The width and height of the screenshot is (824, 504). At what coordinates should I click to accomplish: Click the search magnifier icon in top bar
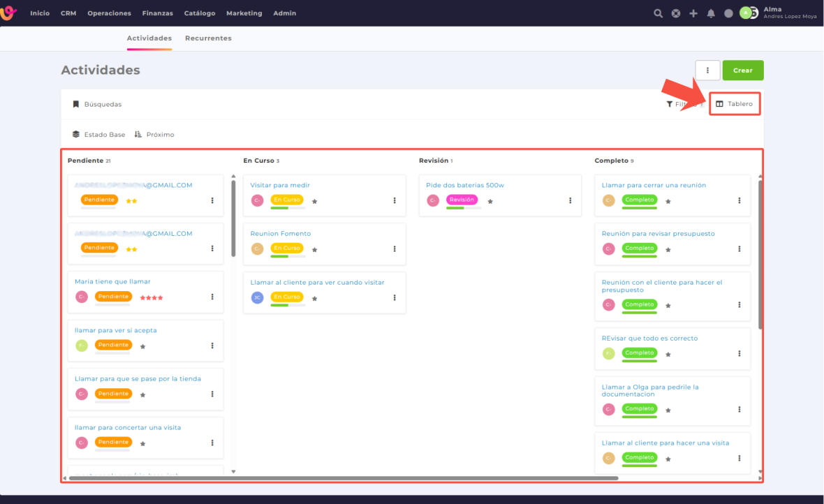pyautogui.click(x=658, y=13)
